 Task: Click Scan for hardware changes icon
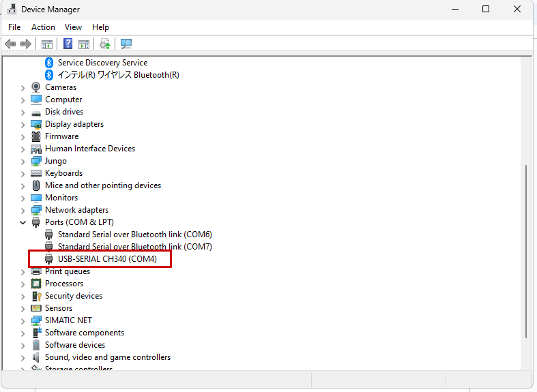(x=126, y=44)
